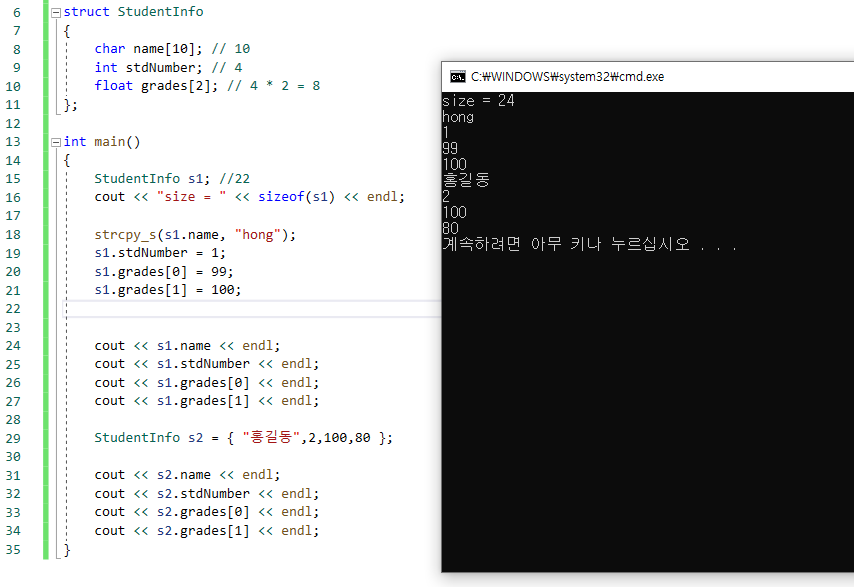854x587 pixels.
Task: Click the '계속하려면 아무 키나 누르십시오' prompt in console
Action: (x=566, y=244)
